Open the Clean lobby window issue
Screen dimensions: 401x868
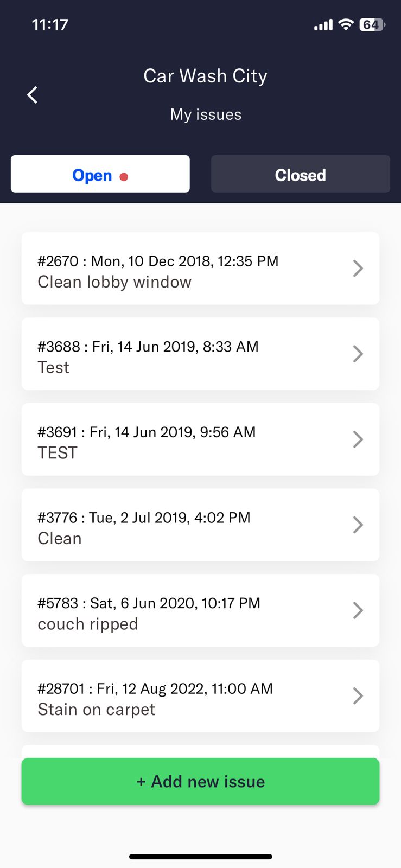[x=114, y=282]
